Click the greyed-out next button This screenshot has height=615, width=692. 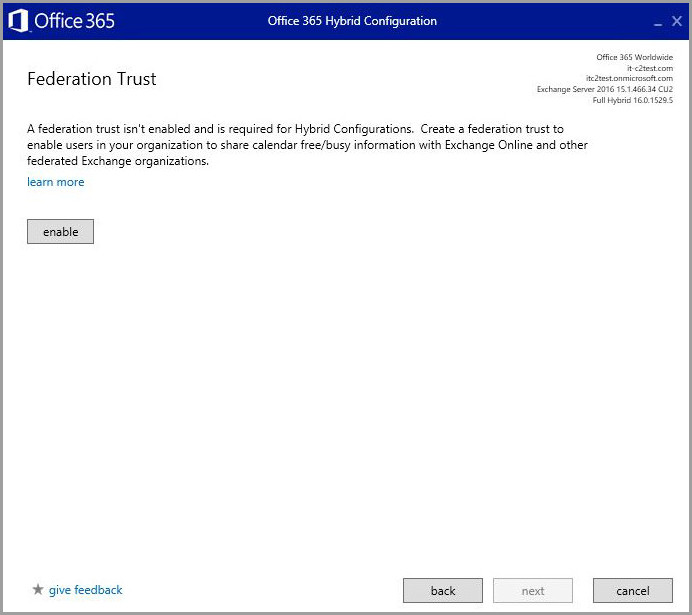point(533,590)
